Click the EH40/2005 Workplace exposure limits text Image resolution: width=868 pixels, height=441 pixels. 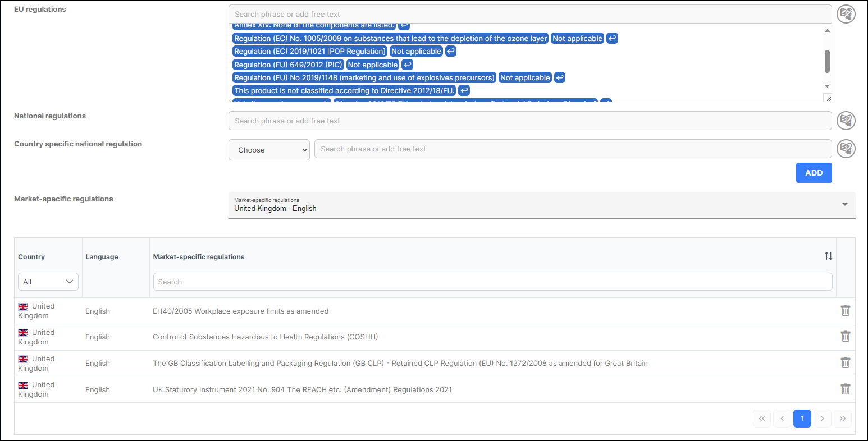point(241,311)
